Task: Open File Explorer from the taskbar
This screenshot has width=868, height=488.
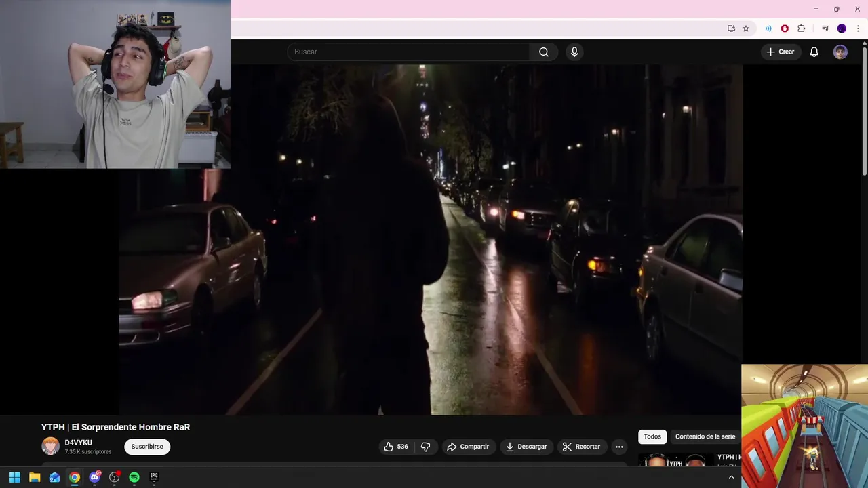Action: tap(35, 477)
